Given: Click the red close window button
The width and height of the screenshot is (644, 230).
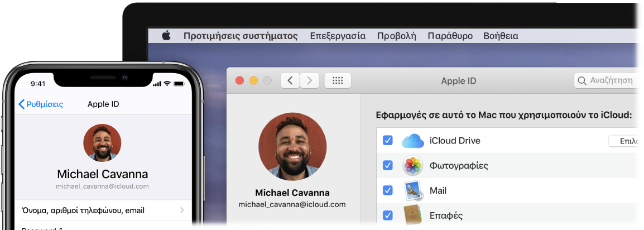Looking at the screenshot, I should [240, 81].
